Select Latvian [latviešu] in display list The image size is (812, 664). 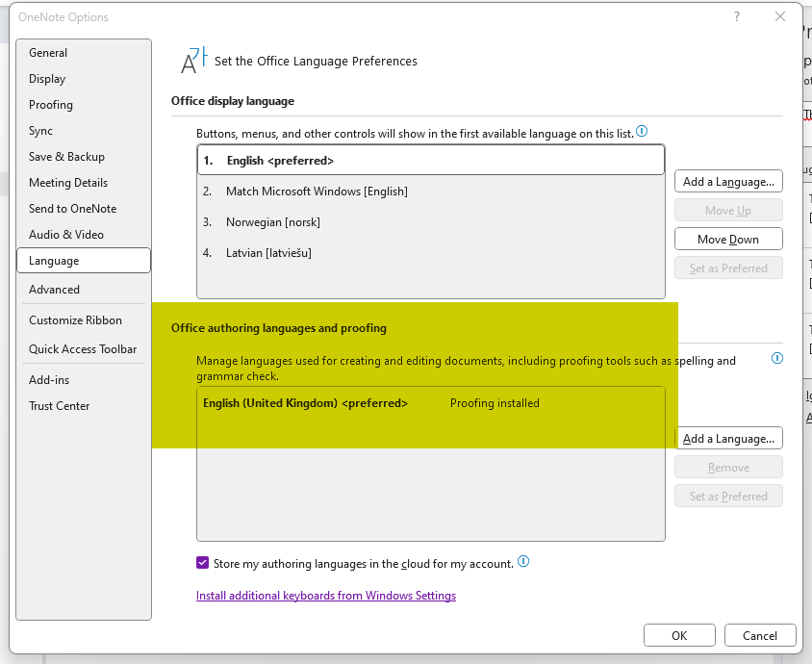pyautogui.click(x=431, y=253)
